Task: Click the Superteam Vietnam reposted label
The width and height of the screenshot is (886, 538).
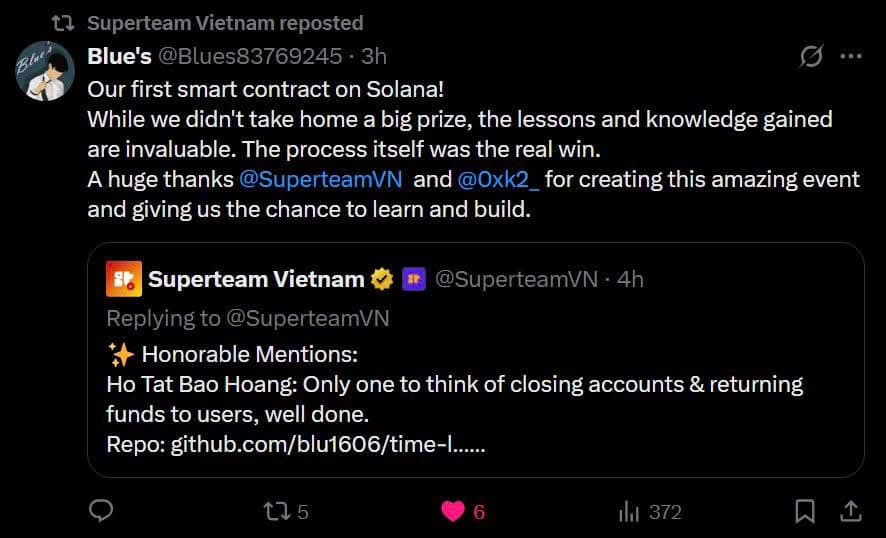Action: [x=225, y=22]
